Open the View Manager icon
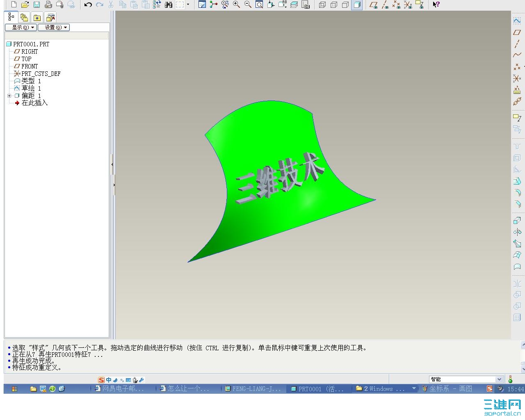This screenshot has height=420, width=525. [x=305, y=5]
